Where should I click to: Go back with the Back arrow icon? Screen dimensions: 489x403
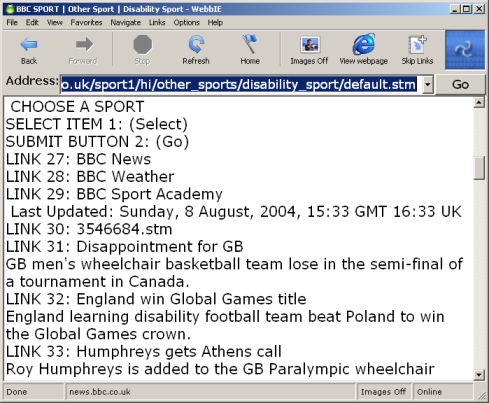[x=29, y=45]
